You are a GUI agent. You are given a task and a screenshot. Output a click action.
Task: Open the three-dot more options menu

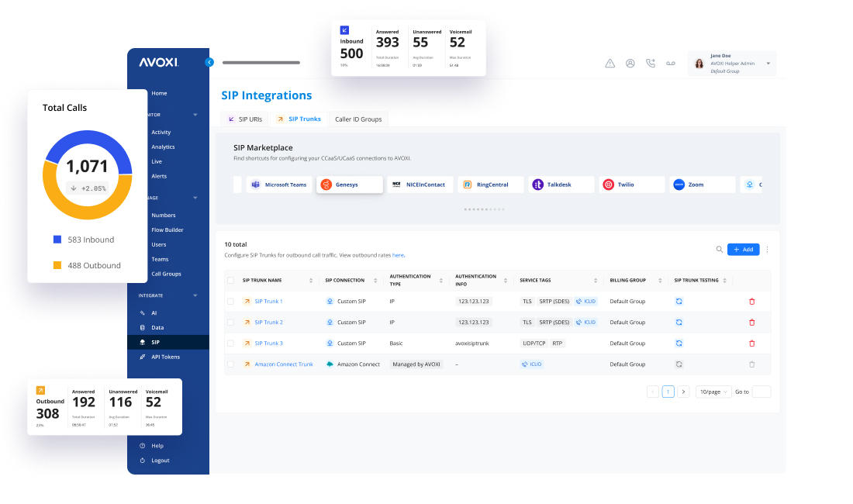[x=767, y=250]
